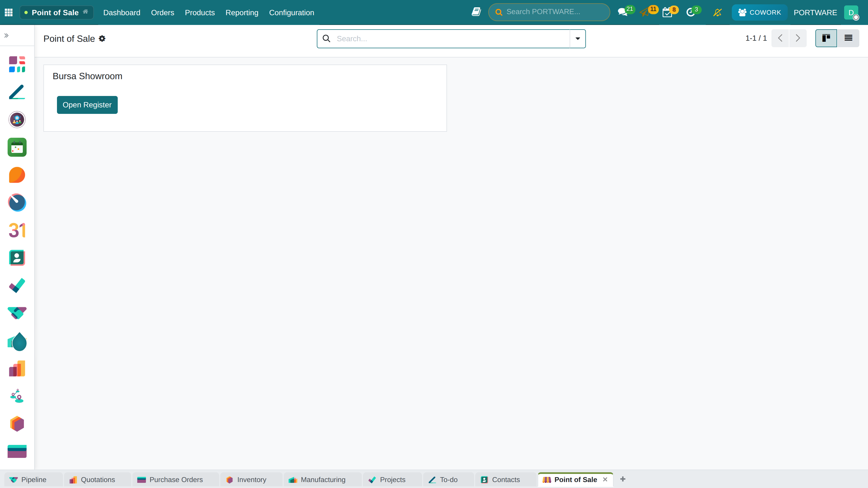Click the Open Register button
The height and width of the screenshot is (488, 868).
[x=87, y=105]
